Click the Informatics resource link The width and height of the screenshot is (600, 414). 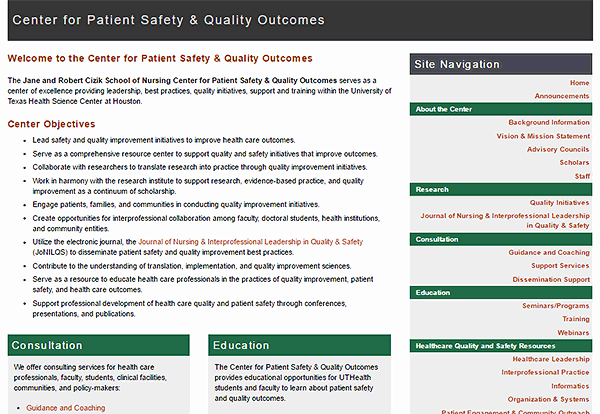570,385
